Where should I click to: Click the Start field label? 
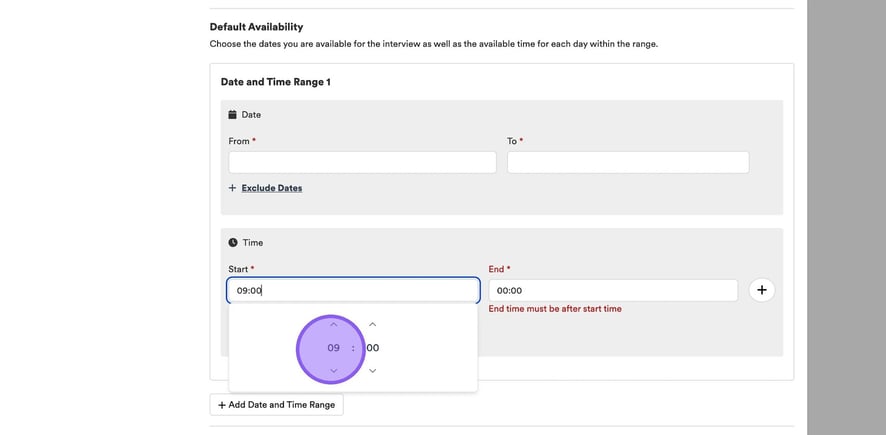[238, 269]
